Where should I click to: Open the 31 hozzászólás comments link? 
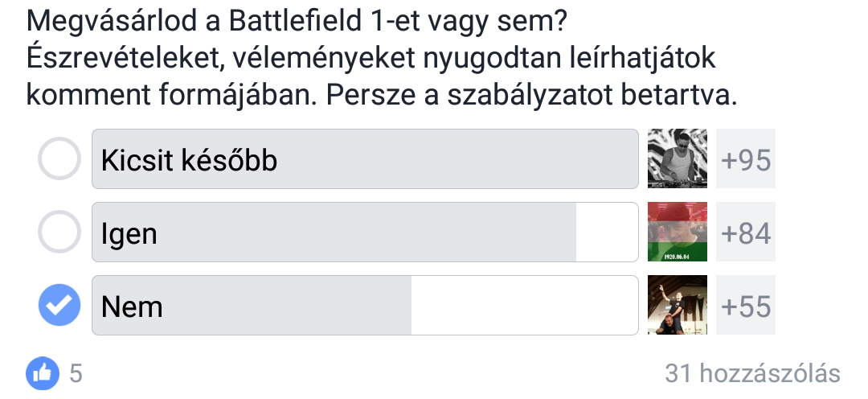tap(752, 373)
